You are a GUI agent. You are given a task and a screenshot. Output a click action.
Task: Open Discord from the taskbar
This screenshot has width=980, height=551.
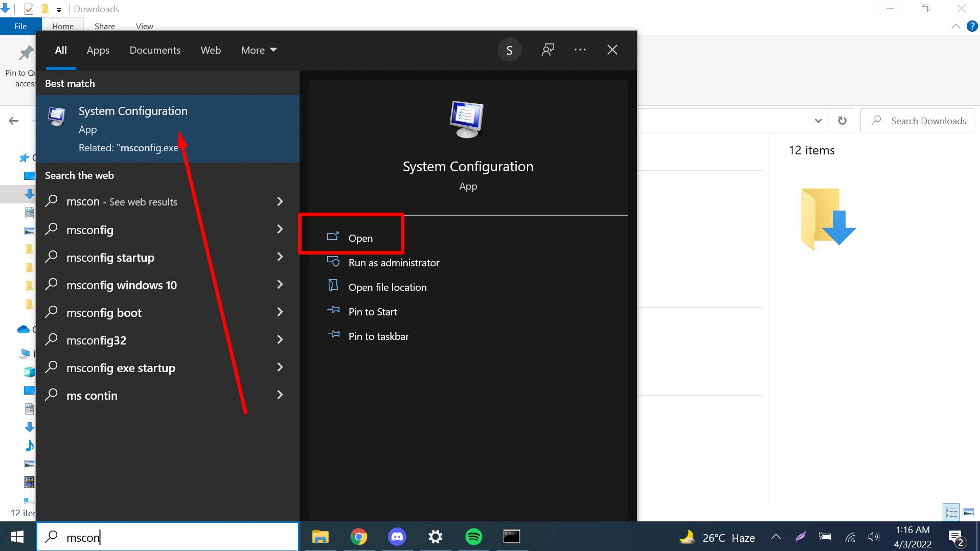point(397,536)
